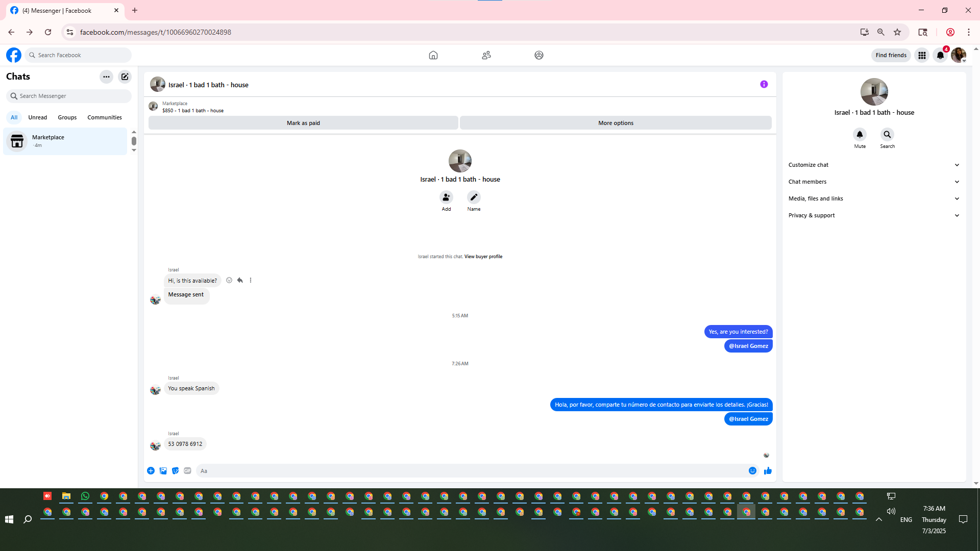Image resolution: width=980 pixels, height=551 pixels.
Task: Click the attach photo icon
Action: pos(163,471)
